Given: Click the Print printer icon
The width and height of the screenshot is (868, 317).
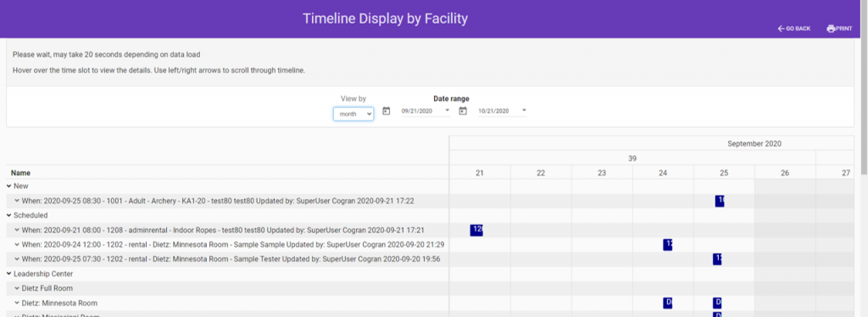Looking at the screenshot, I should pos(831,28).
